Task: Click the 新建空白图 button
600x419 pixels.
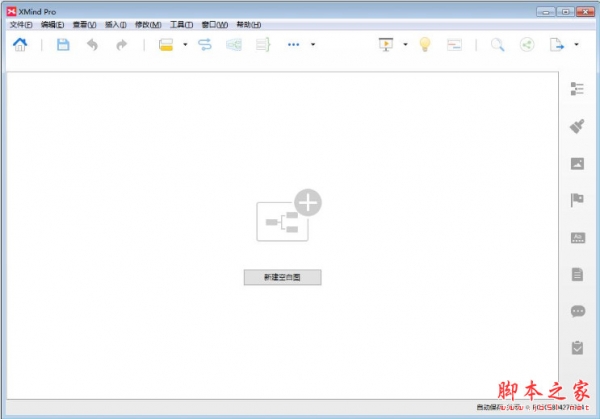Action: (x=282, y=277)
